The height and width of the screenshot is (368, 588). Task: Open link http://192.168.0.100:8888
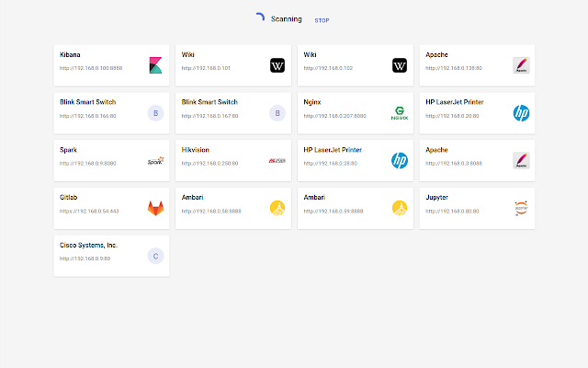[91, 68]
